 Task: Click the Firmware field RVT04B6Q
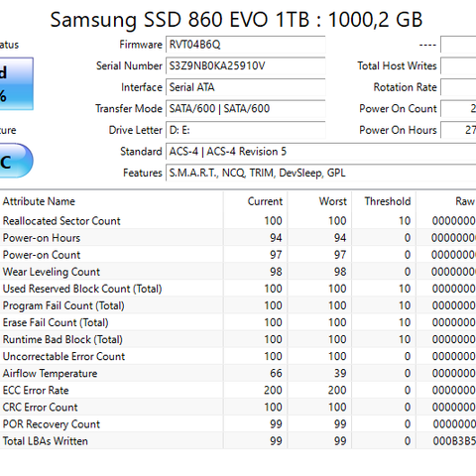point(245,45)
